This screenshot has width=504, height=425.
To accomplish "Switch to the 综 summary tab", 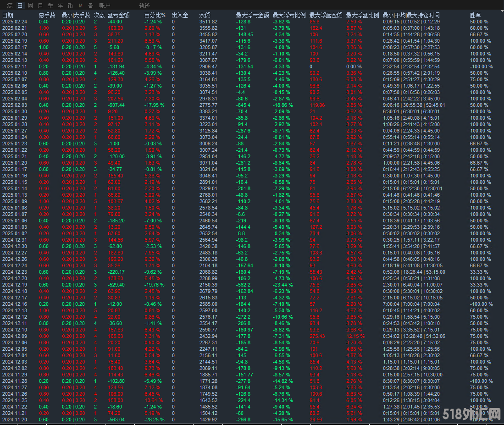I will (10, 6).
